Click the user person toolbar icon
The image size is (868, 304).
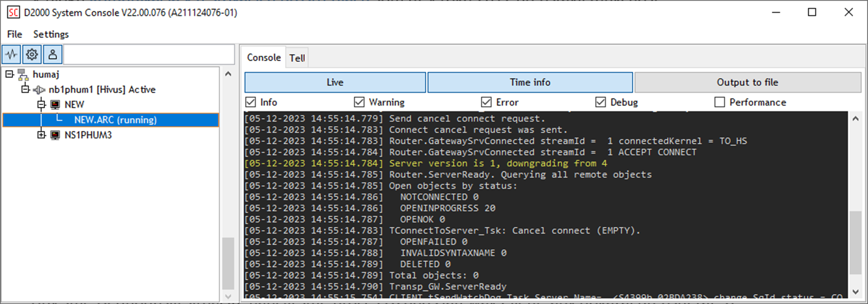(53, 54)
